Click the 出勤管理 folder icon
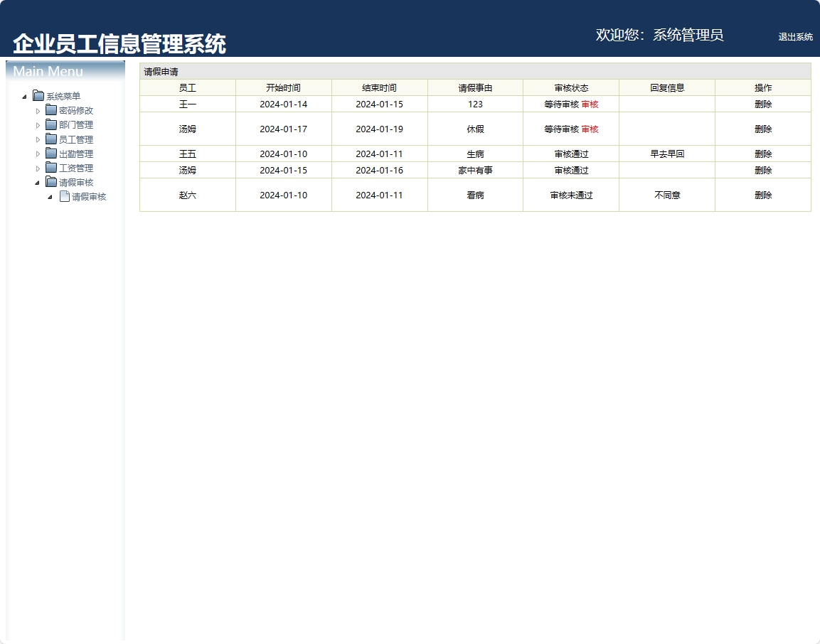Image resolution: width=820 pixels, height=644 pixels. tap(51, 154)
